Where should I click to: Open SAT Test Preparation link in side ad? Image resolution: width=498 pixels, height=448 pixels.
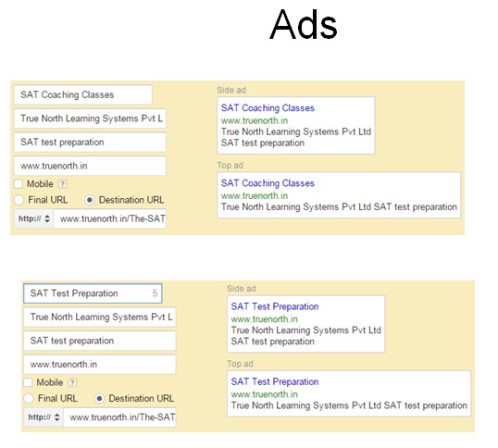tap(275, 306)
